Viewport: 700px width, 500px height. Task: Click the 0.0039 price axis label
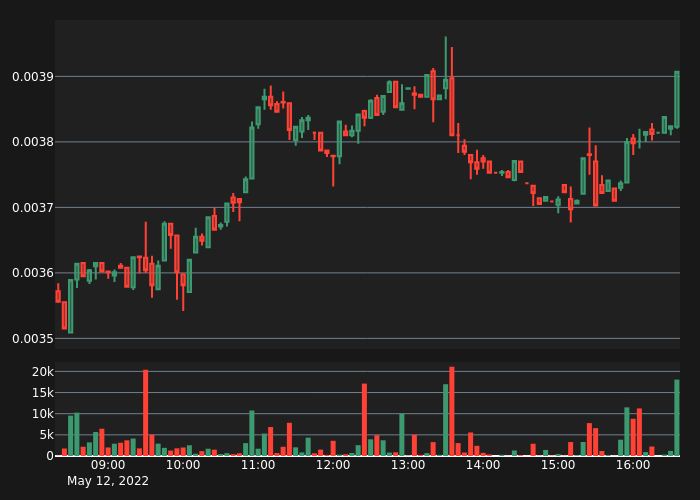point(33,77)
